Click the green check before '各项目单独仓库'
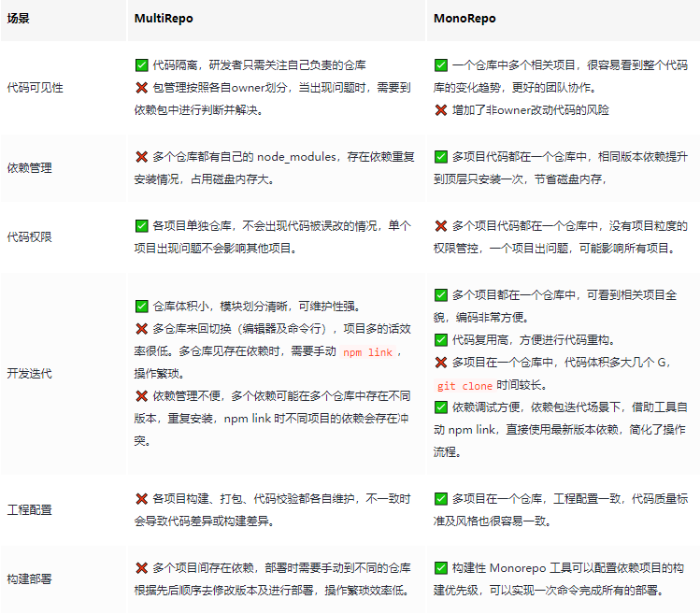The image size is (700, 614). [x=141, y=226]
